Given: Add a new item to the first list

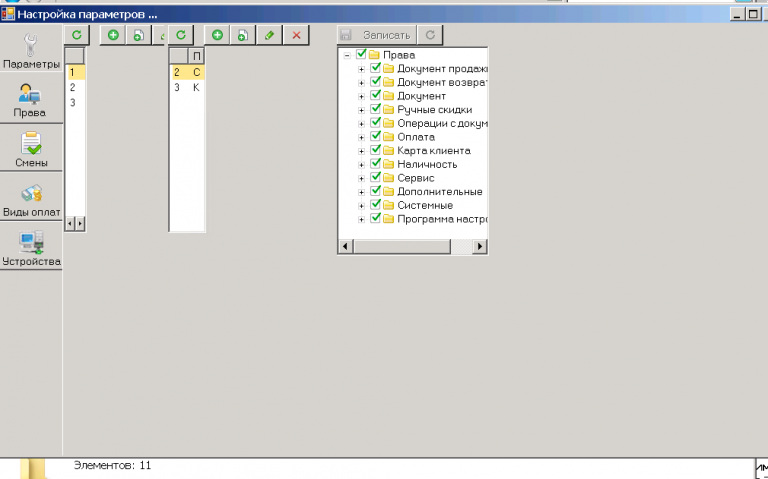Looking at the screenshot, I should coord(113,35).
